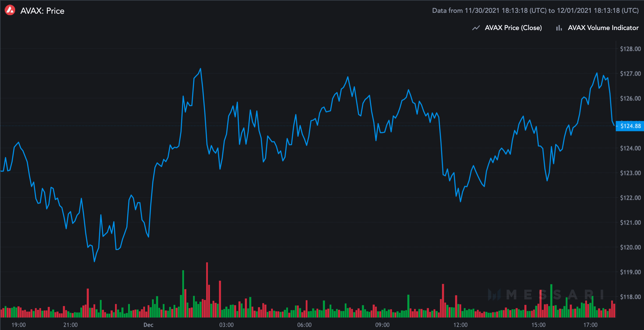Click the Dec date axis label
644x330 pixels.
click(148, 325)
